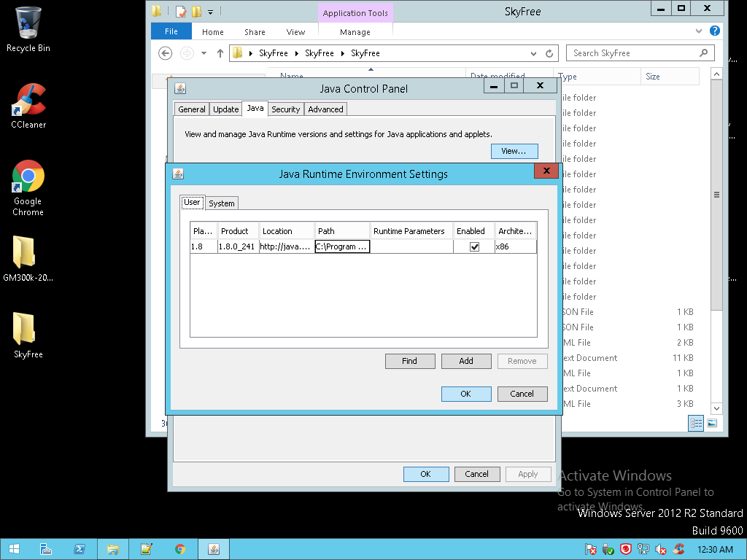Open the Share ribbon tab in Explorer
Image resolution: width=747 pixels, height=560 pixels.
coord(255,32)
